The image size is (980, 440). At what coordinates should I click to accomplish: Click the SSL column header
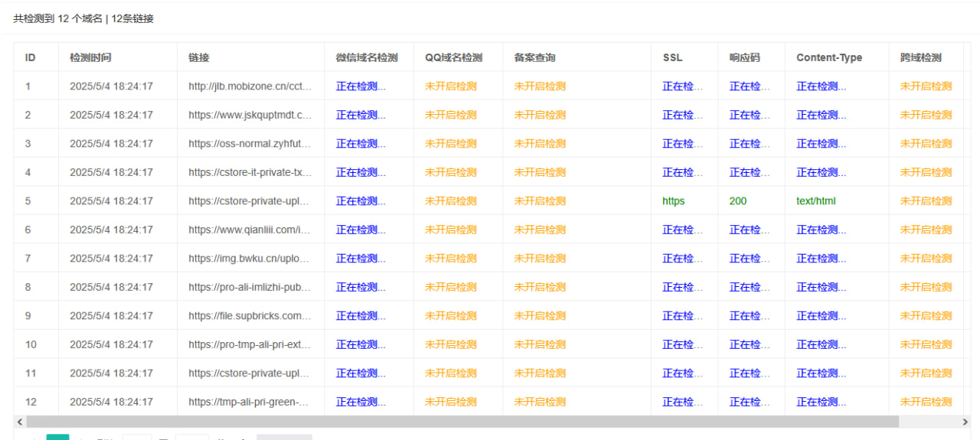(672, 57)
